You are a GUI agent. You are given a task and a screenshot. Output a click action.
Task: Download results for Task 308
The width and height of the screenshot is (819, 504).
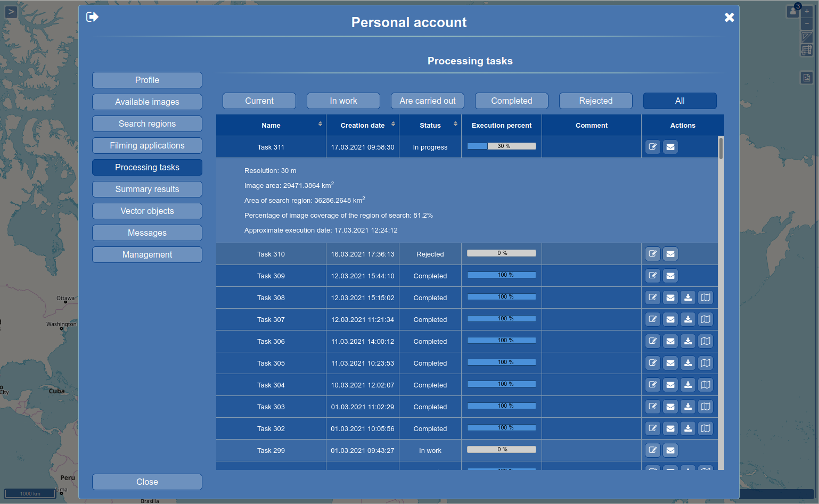688,298
